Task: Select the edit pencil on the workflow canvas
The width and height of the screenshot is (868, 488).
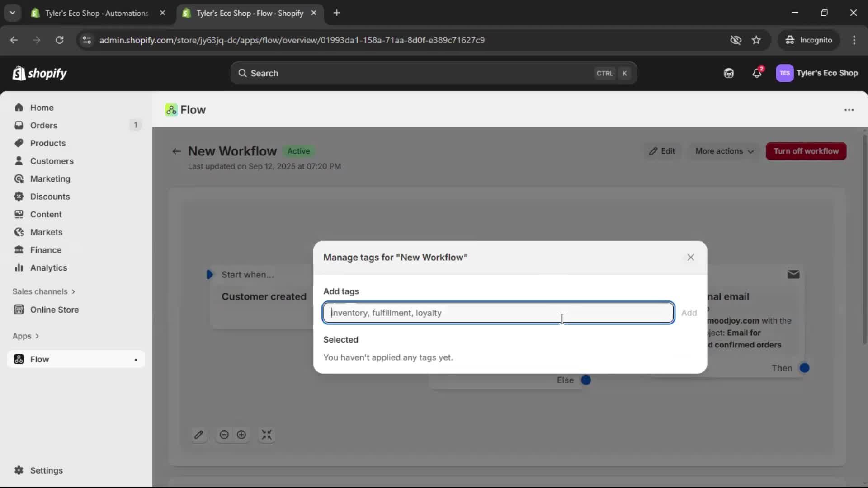Action: [199, 435]
